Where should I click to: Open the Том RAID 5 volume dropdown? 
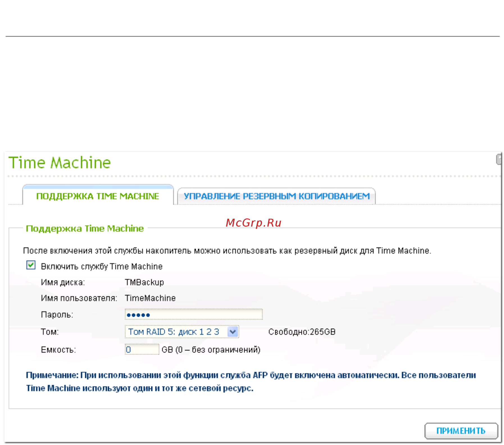pos(182,332)
